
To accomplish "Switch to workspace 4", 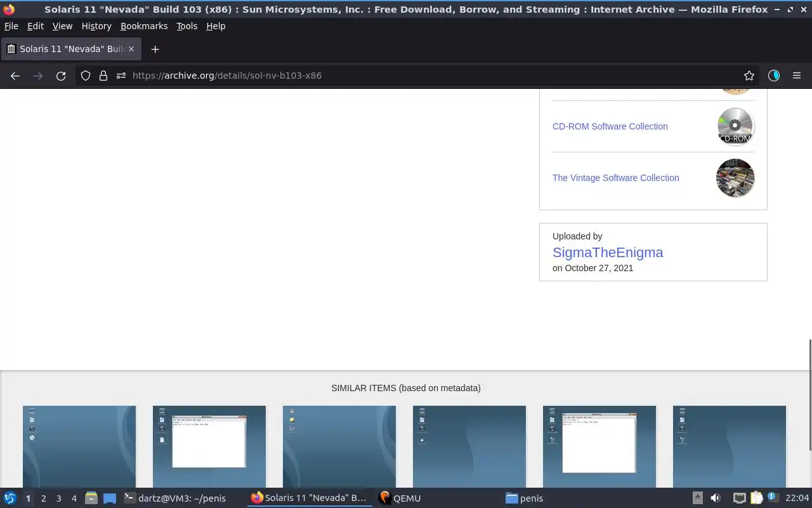I will pos(74,498).
